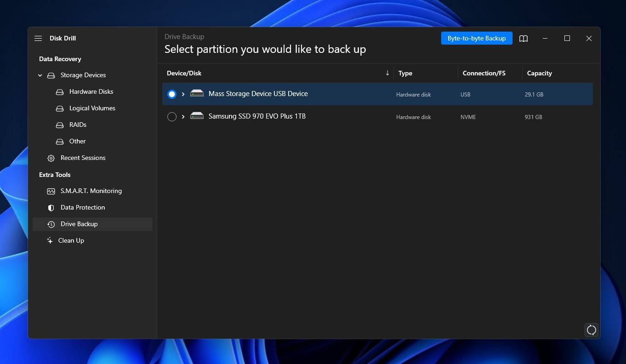626x364 pixels.
Task: Launch the Clean Up tool
Action: pyautogui.click(x=71, y=240)
